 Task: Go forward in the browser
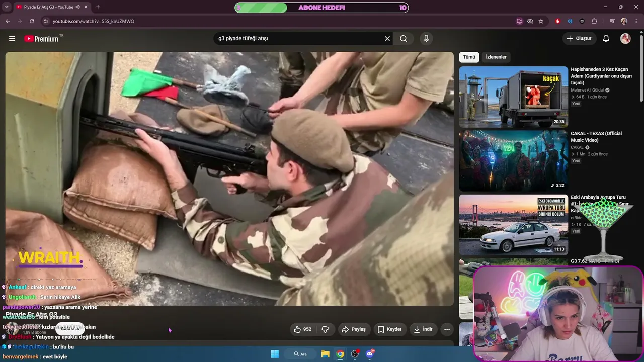pos(20,21)
